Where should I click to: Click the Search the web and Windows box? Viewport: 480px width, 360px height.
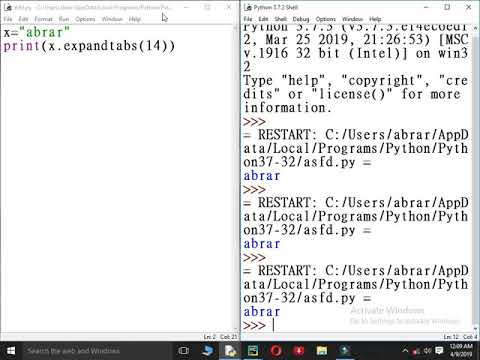97,351
